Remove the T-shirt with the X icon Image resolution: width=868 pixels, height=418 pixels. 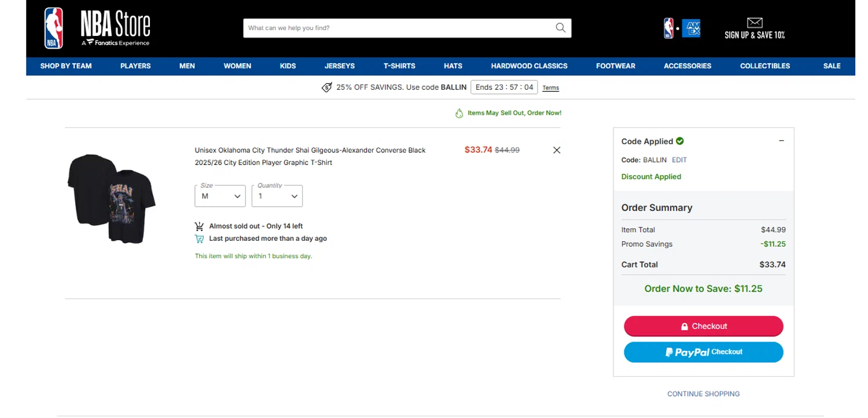point(557,150)
